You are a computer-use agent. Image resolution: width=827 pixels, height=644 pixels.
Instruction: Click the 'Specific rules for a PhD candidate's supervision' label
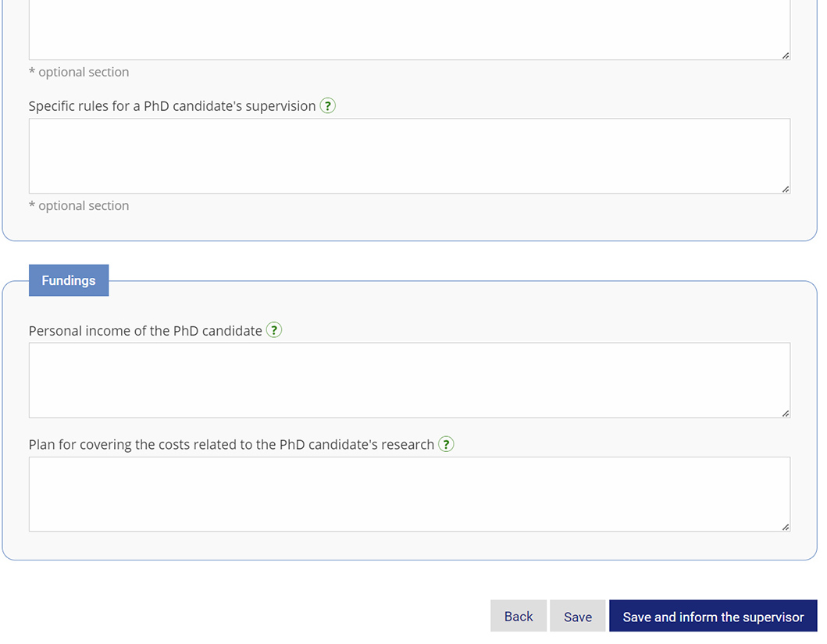172,106
